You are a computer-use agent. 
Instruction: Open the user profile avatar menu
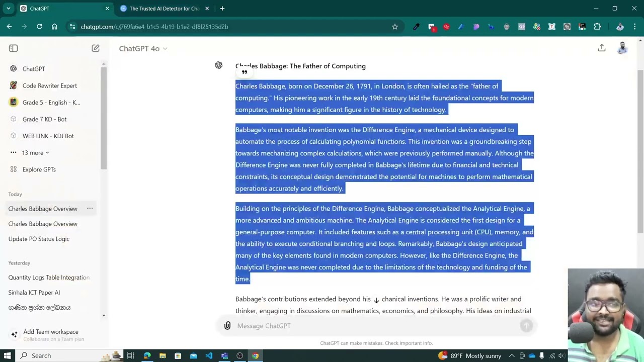[x=622, y=48]
